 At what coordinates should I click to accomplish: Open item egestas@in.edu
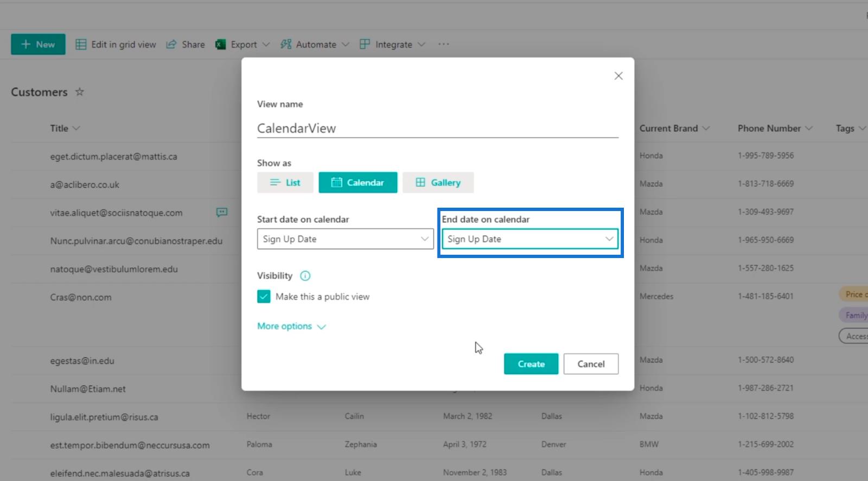82,361
